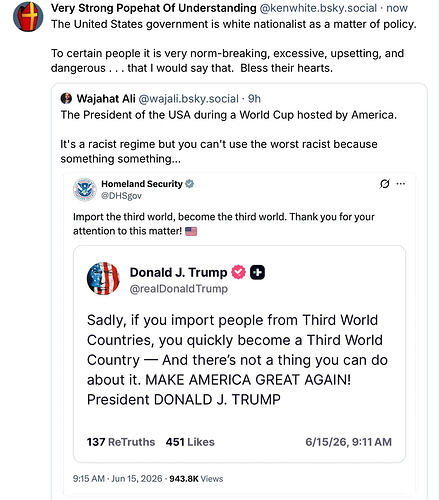This screenshot has width=439, height=500.
Task: Click the @DHSgov handle
Action: (x=121, y=196)
